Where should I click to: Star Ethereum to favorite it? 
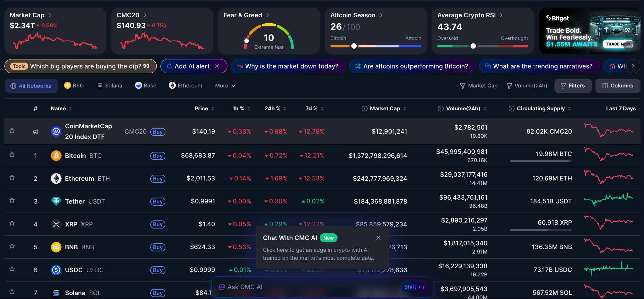click(12, 177)
